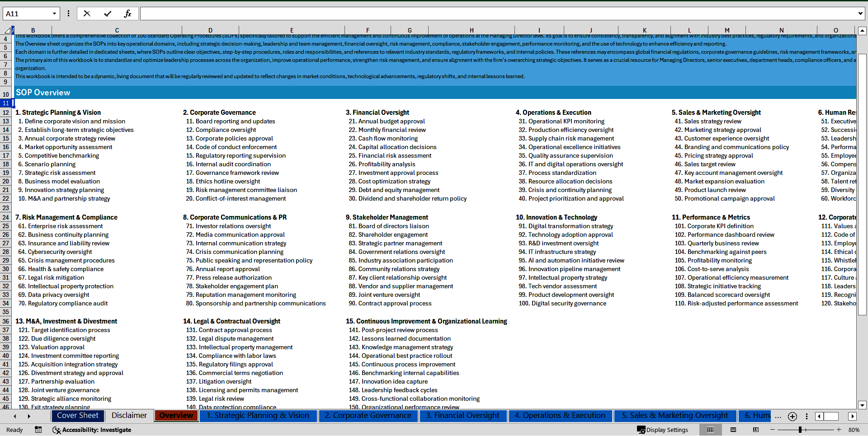The height and width of the screenshot is (436, 868).
Task: Switch to Page Break Preview view
Action: point(756,430)
